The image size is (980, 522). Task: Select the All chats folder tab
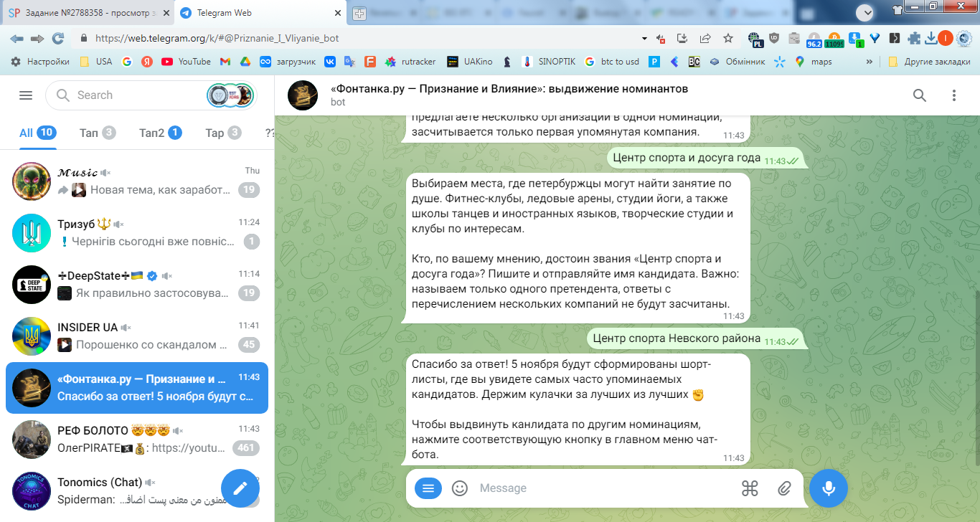(38, 133)
